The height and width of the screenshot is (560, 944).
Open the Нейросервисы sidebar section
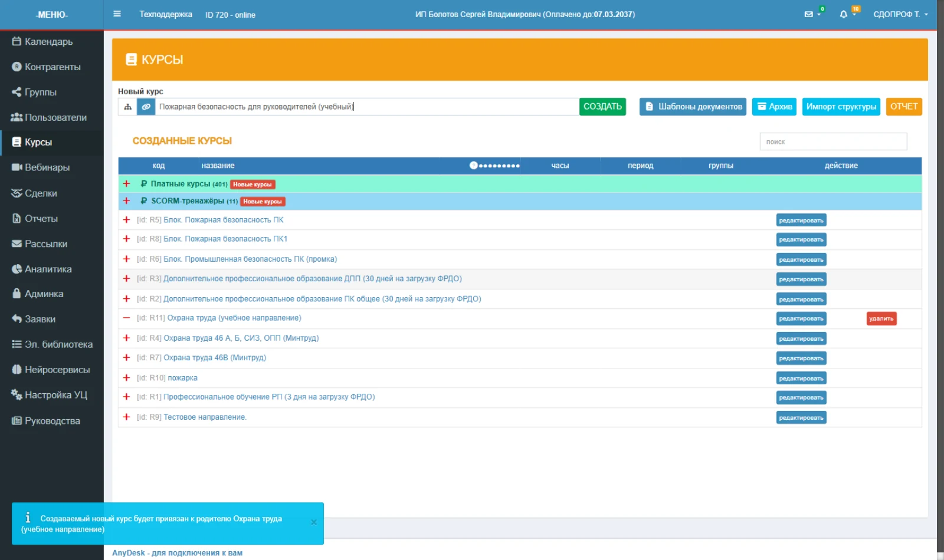tap(51, 370)
